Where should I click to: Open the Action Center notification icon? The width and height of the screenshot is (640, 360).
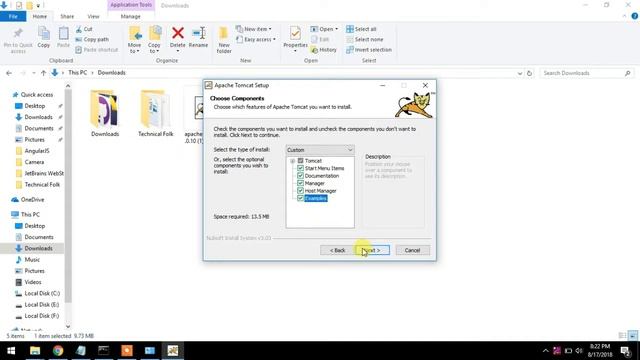coord(625,351)
